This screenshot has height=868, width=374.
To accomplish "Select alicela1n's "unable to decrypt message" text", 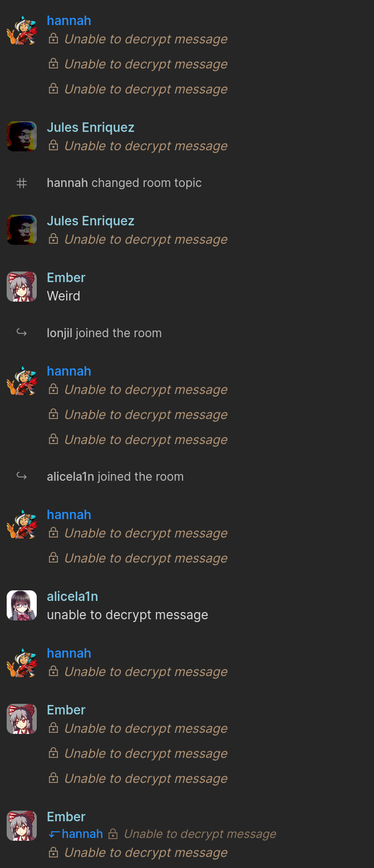I will [127, 615].
